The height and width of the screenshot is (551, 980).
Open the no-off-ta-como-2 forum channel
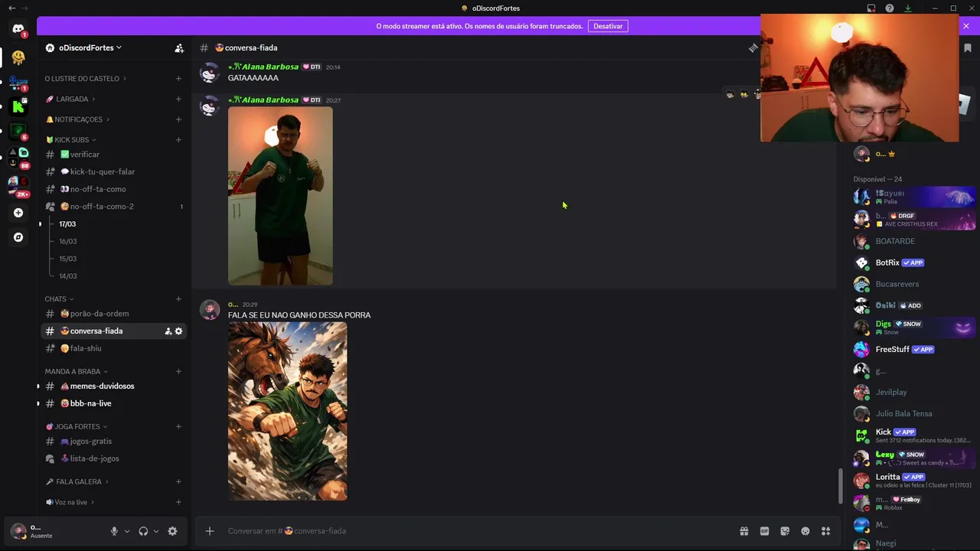(x=113, y=207)
